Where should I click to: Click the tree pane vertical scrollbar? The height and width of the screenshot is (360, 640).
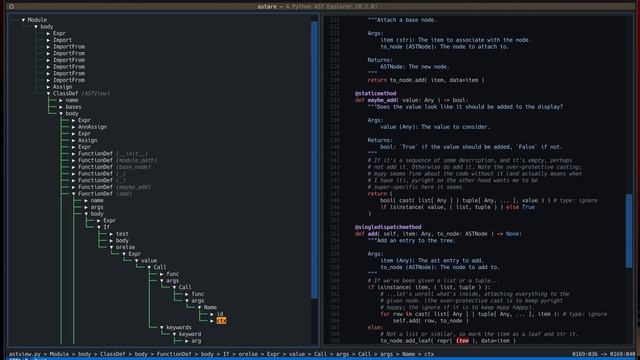coord(314,159)
